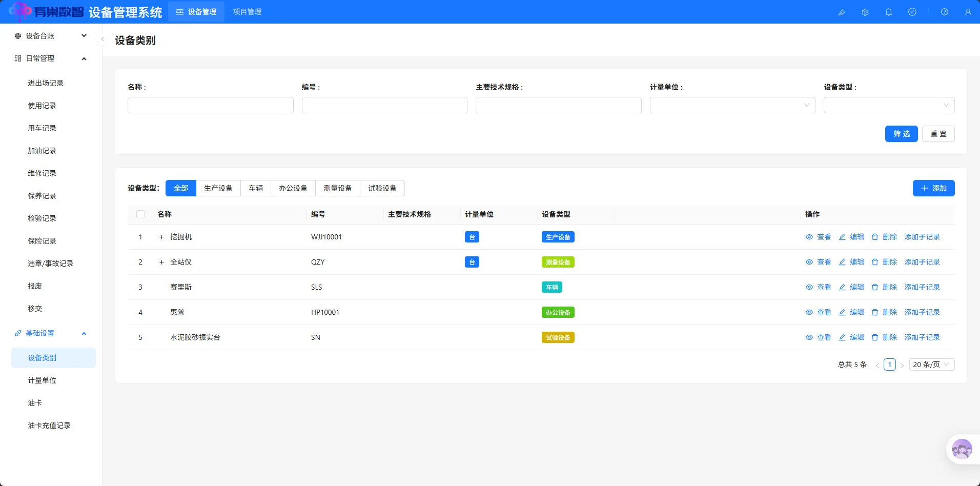
Task: Edit the 水泥胶砂振实台 row
Action: pyautogui.click(x=851, y=337)
